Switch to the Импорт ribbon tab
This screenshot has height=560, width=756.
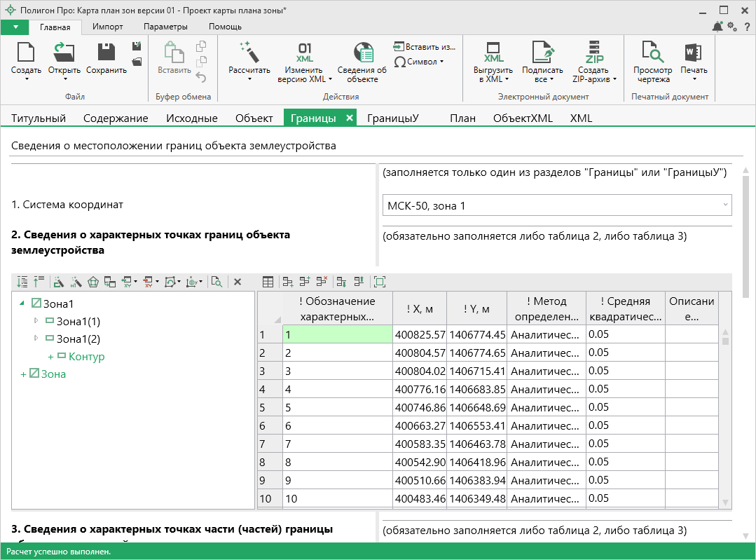coord(108,27)
